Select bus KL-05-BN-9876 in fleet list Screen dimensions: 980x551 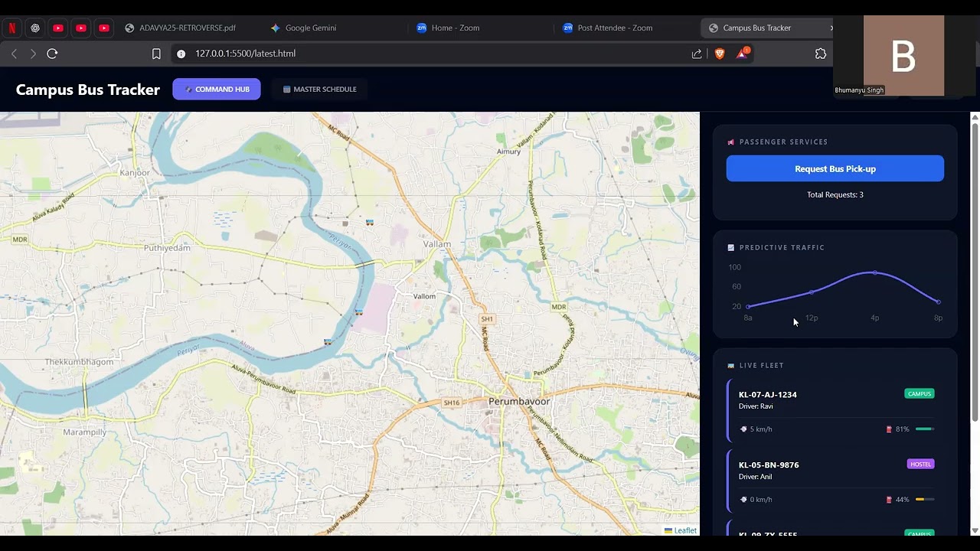tap(835, 481)
